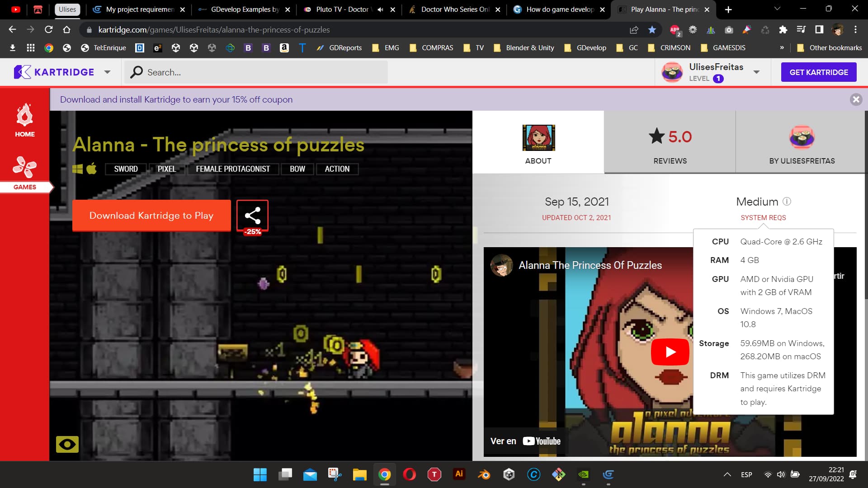Viewport: 868px width, 488px height.
Task: Focus the Search input field
Action: click(x=256, y=72)
